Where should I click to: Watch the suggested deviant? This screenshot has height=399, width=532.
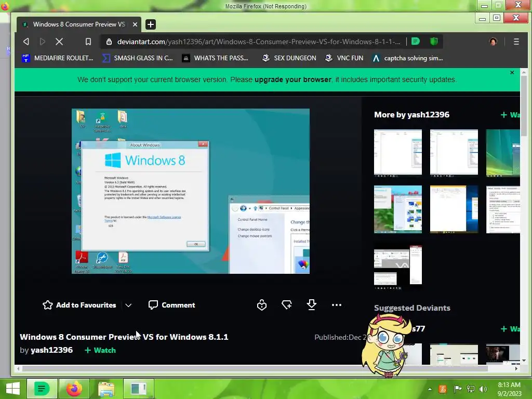click(510, 329)
